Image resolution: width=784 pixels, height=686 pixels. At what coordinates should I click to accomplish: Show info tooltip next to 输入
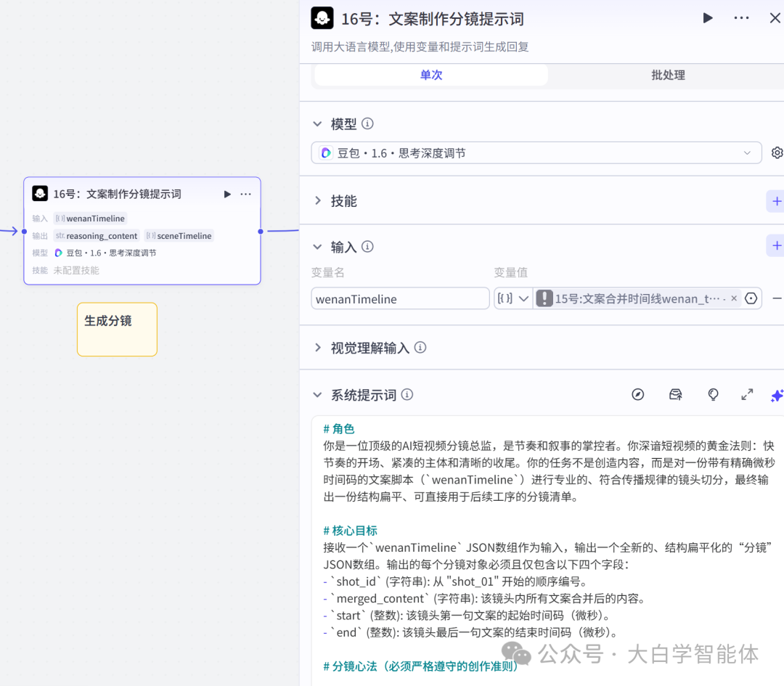[x=367, y=247]
